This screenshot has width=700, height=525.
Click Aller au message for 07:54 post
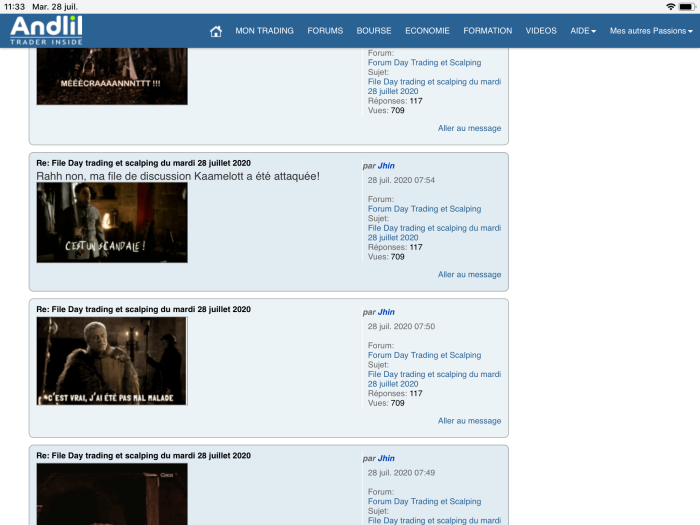pyautogui.click(x=469, y=275)
